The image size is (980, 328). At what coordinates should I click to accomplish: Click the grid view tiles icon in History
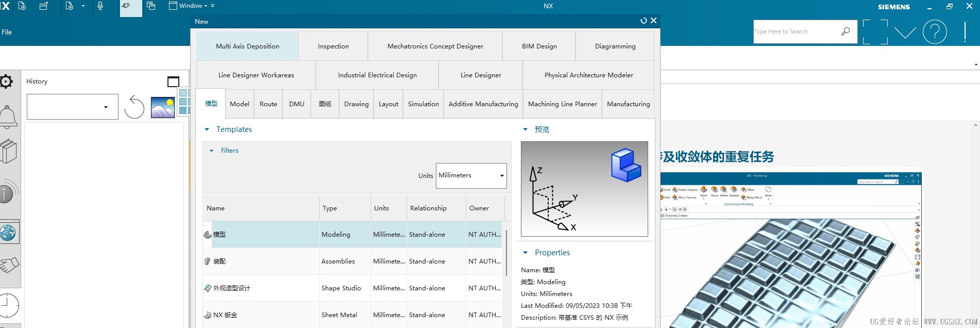point(184,102)
